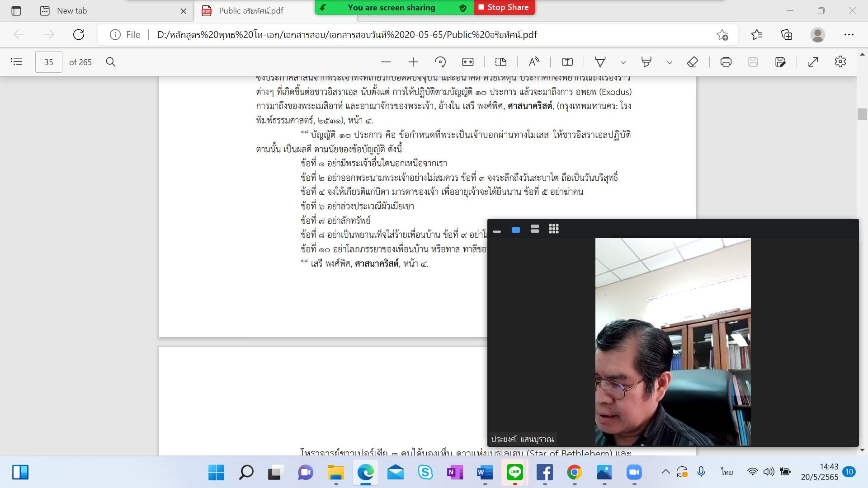Select the Erase tool
The image size is (868, 488).
click(693, 62)
